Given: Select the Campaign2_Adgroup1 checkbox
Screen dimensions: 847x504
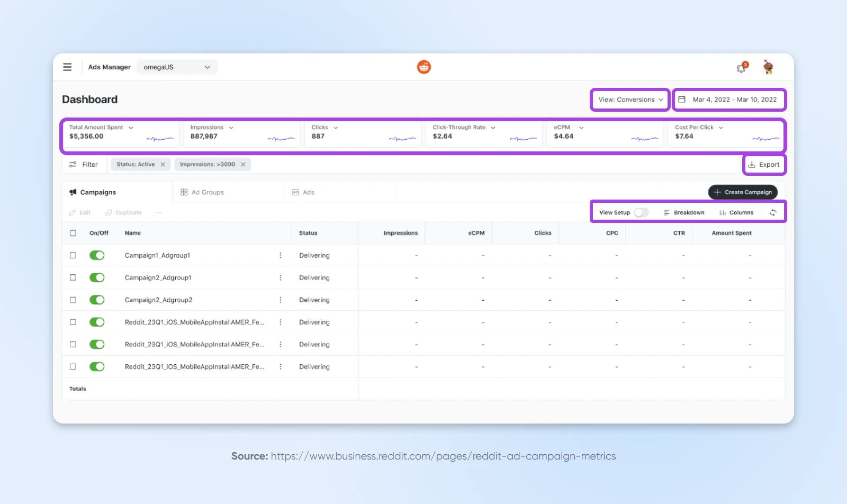Looking at the screenshot, I should pos(73,278).
